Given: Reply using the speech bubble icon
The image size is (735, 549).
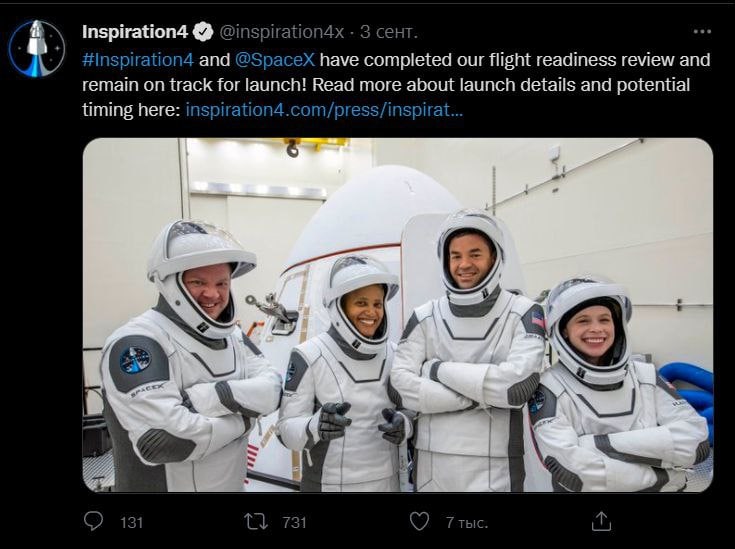Looking at the screenshot, I should click(x=93, y=521).
